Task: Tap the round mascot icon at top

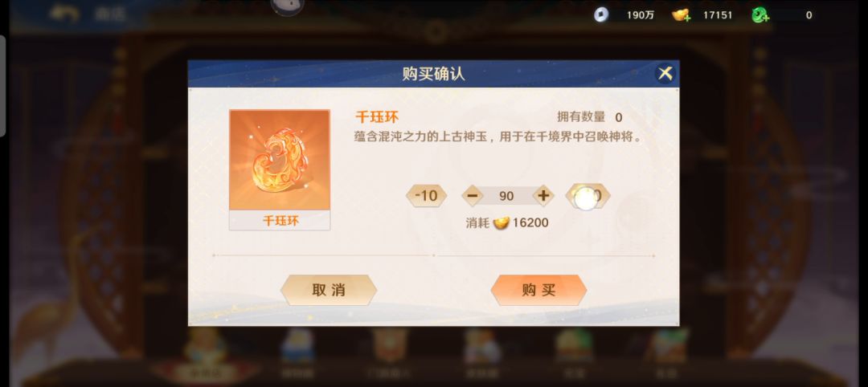Action: click(287, 6)
